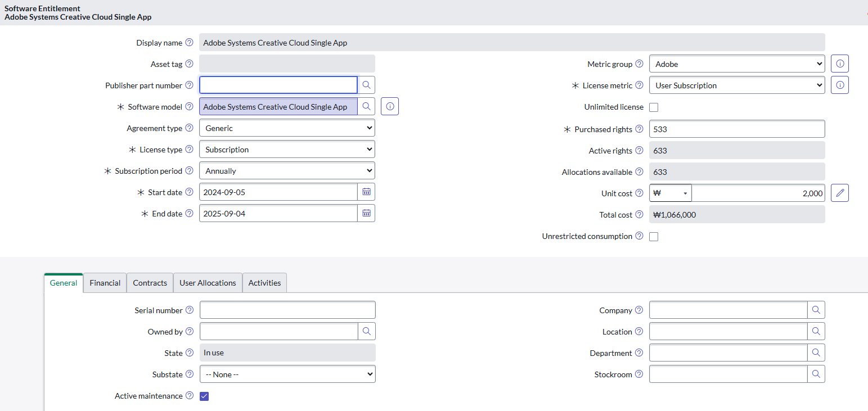Preview License metric record info icon
The image size is (868, 411).
pos(840,85)
